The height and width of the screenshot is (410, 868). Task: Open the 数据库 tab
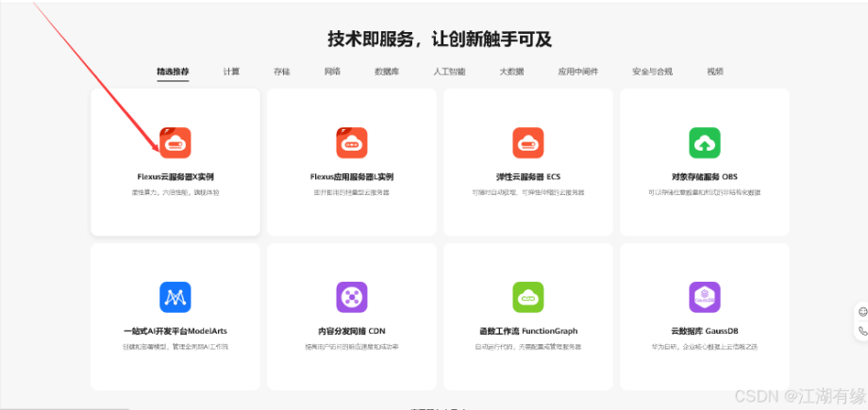tap(387, 72)
